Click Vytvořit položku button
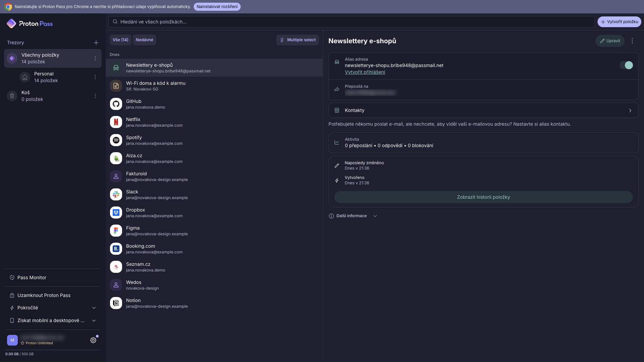 coord(619,22)
